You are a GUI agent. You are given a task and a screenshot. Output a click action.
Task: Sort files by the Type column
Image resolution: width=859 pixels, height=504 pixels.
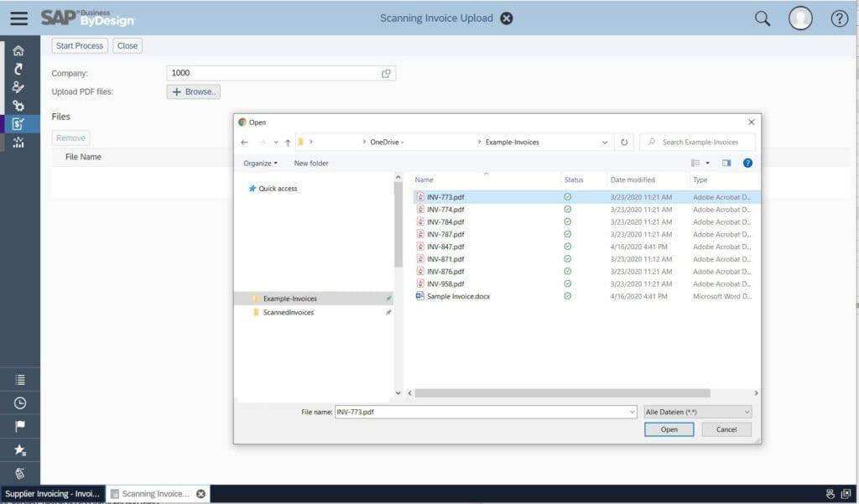[700, 179]
